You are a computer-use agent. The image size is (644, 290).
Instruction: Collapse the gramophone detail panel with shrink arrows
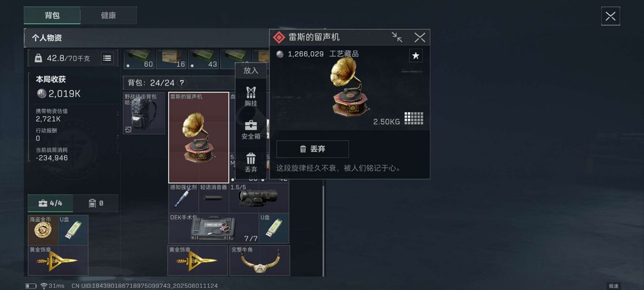pos(397,38)
